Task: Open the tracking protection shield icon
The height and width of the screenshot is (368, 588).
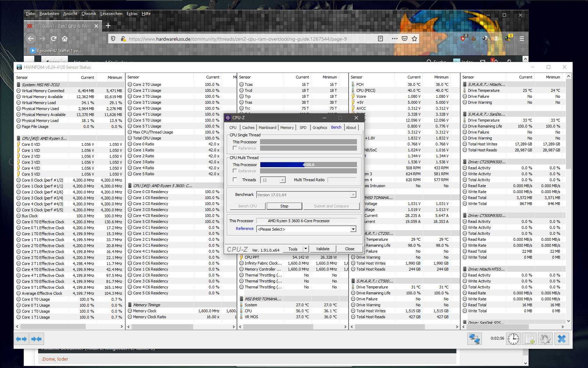Action: point(113,39)
